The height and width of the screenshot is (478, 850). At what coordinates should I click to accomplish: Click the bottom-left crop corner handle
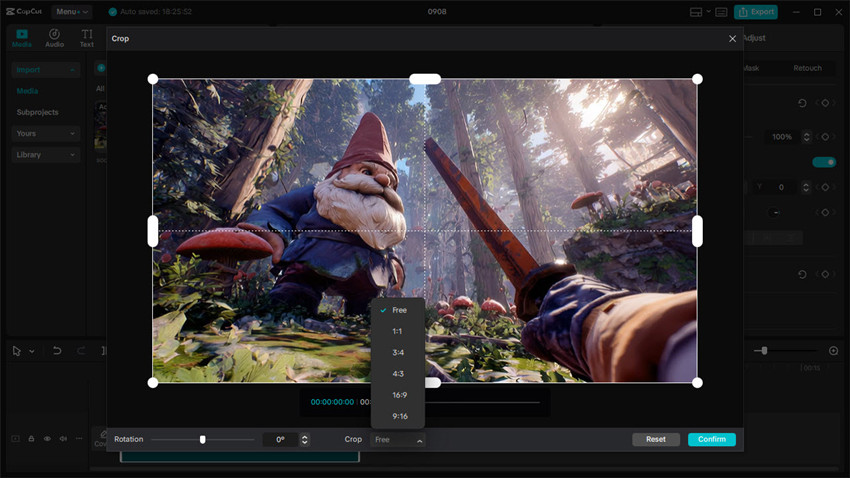coord(153,383)
